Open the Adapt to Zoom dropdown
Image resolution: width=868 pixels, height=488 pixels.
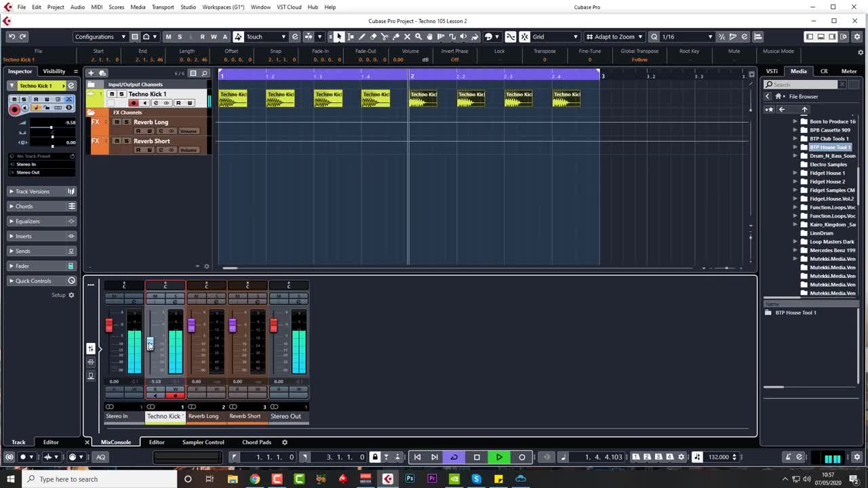[x=614, y=37]
